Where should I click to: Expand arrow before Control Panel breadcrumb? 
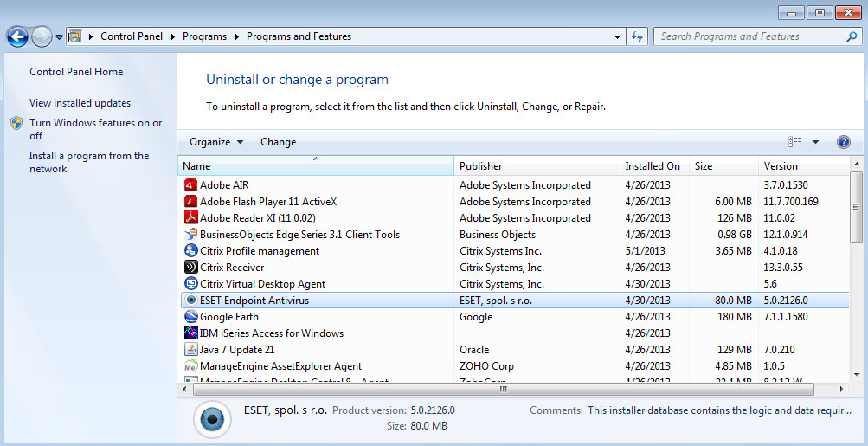91,36
